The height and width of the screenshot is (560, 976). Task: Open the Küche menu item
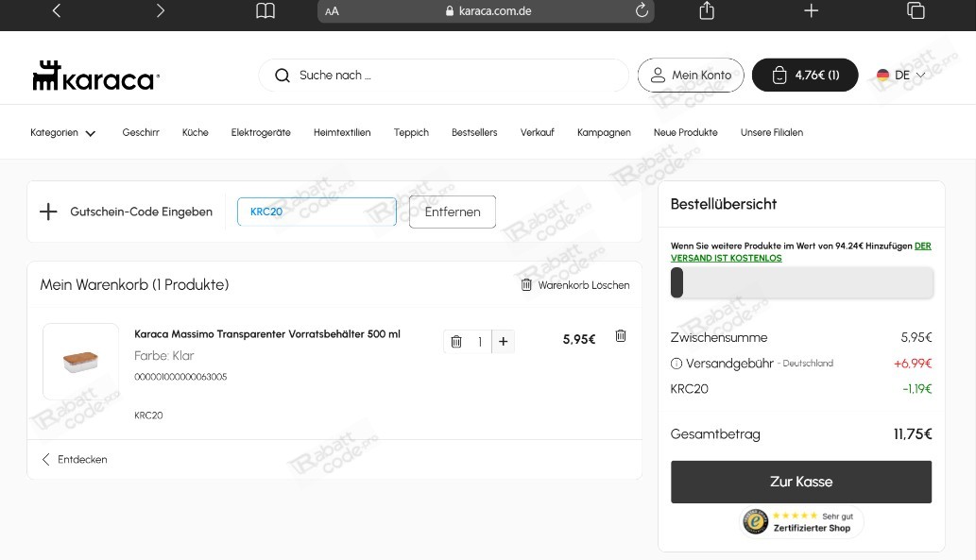195,132
